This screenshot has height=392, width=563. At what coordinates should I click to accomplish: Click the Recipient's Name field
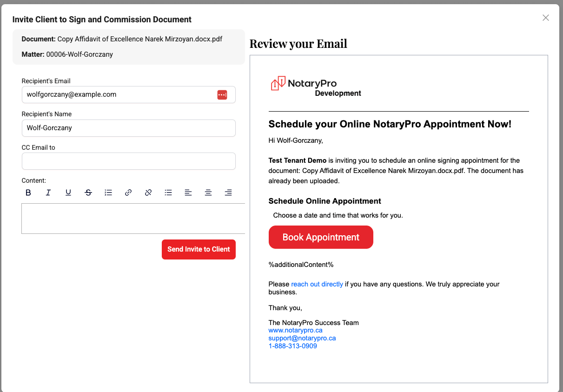coord(129,128)
